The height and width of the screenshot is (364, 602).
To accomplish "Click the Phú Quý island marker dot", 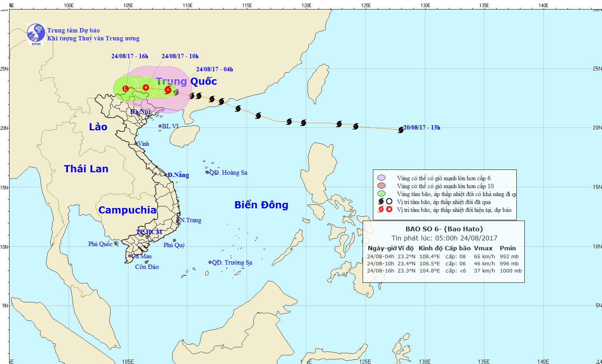I will click(174, 240).
